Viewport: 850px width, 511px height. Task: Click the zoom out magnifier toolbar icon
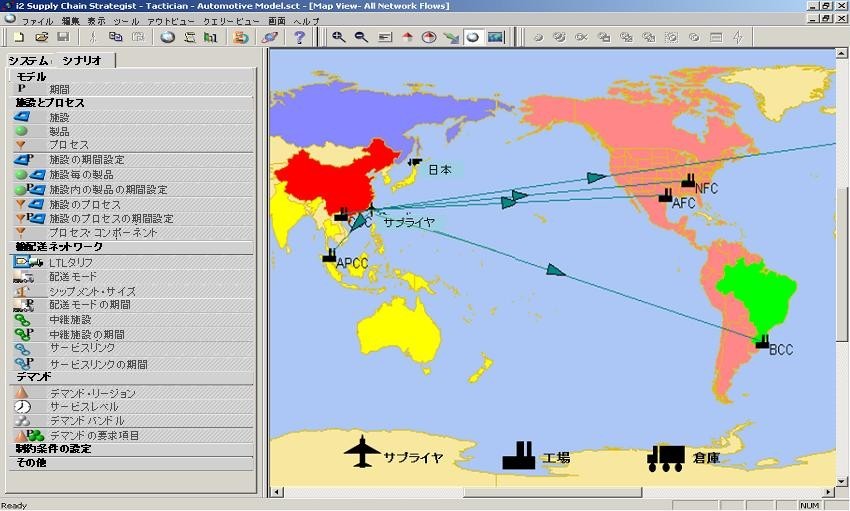[x=361, y=38]
